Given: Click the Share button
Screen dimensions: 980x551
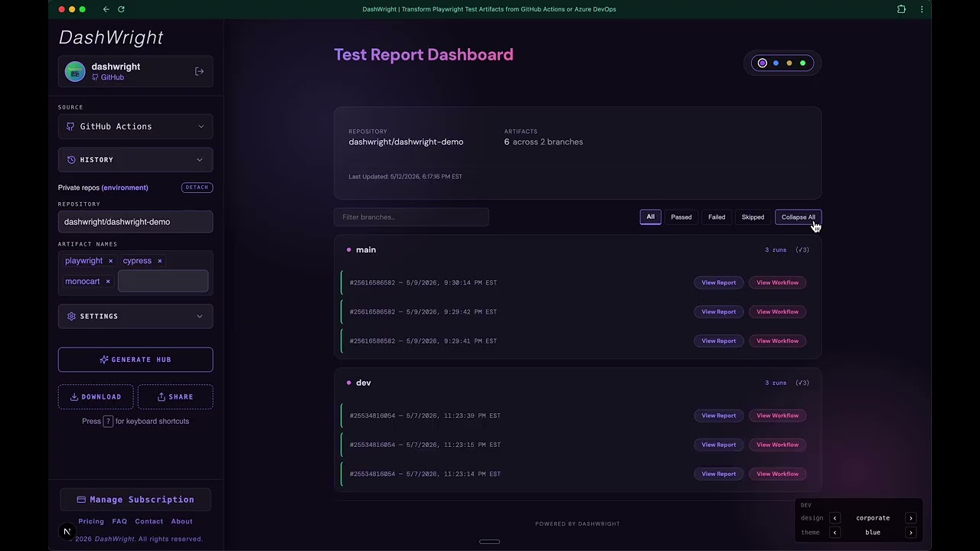Looking at the screenshot, I should pyautogui.click(x=175, y=397).
